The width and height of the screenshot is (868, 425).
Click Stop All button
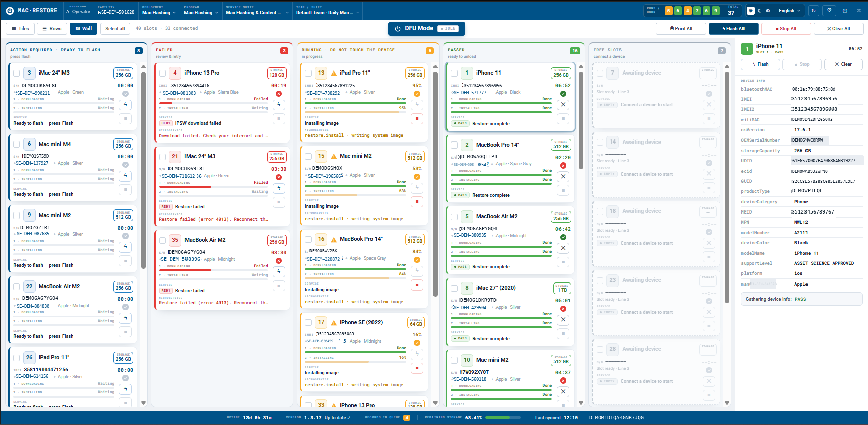[786, 29]
